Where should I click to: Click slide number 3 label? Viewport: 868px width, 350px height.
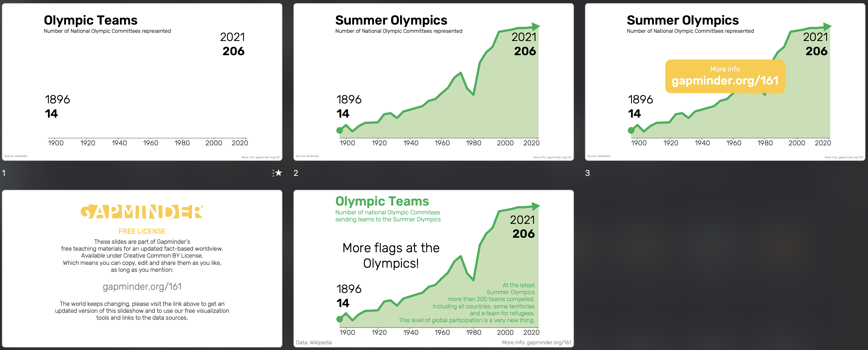tap(587, 173)
